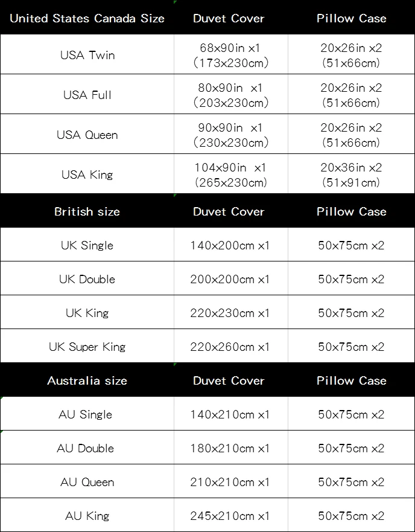Select the AU Single row label
This screenshot has height=532, width=415.
(86, 414)
